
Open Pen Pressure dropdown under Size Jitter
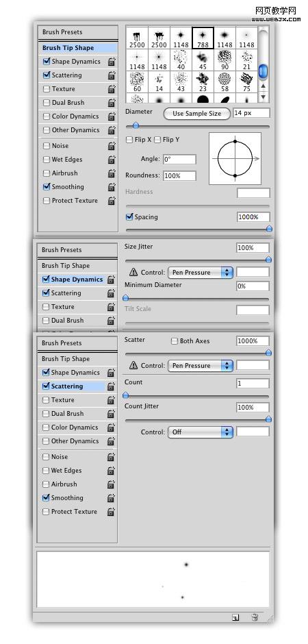(201, 272)
